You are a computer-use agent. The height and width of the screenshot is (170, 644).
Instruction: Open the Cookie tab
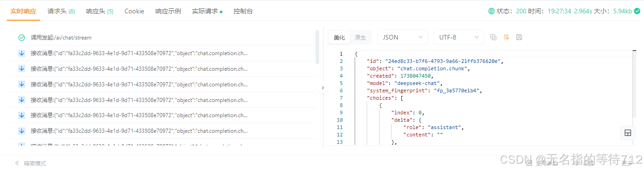pos(134,11)
